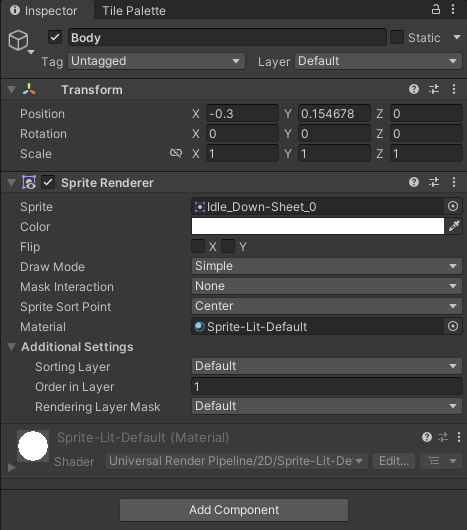467x530 pixels.
Task: Open the Tag Untagged dropdown
Action: click(x=156, y=61)
